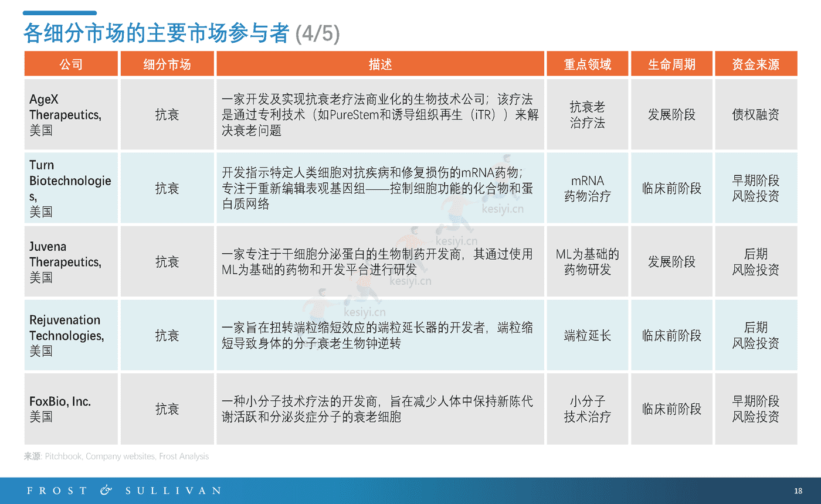Click the source note citing Pitchbook
The height and width of the screenshot is (504, 821).
[116, 456]
